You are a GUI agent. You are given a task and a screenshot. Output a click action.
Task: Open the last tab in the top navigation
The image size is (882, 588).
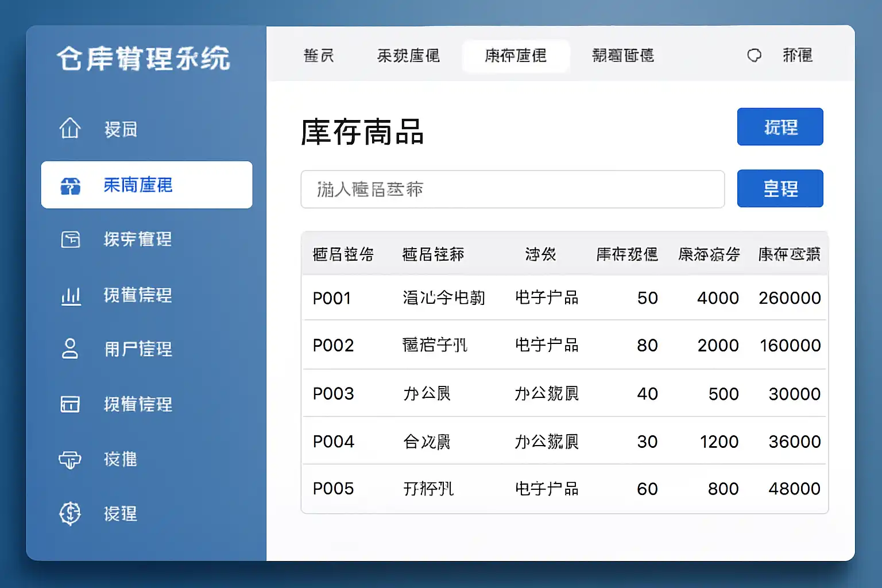click(623, 56)
